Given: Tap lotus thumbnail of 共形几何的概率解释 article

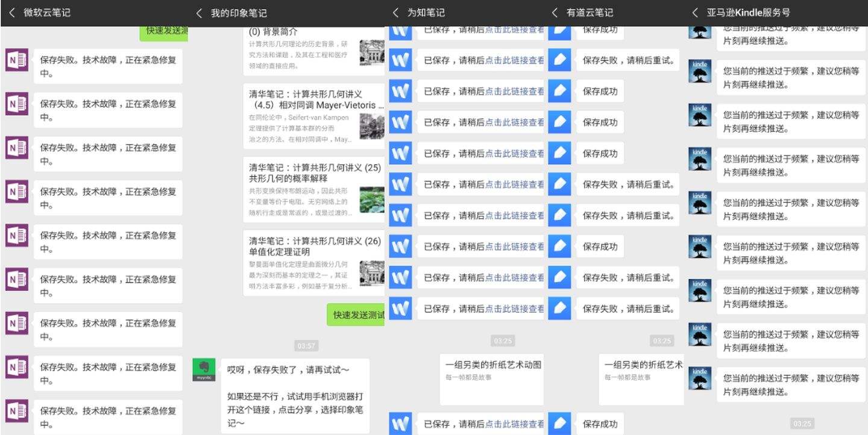Looking at the screenshot, I should 372,199.
